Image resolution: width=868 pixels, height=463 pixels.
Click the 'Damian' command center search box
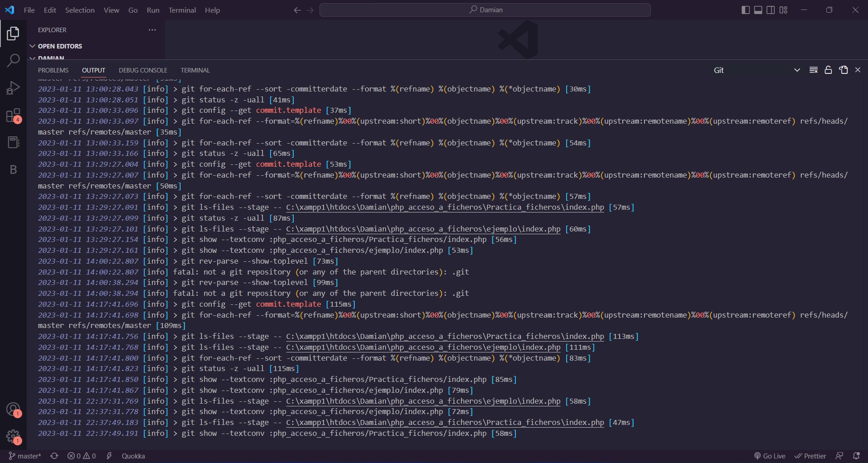pos(485,10)
